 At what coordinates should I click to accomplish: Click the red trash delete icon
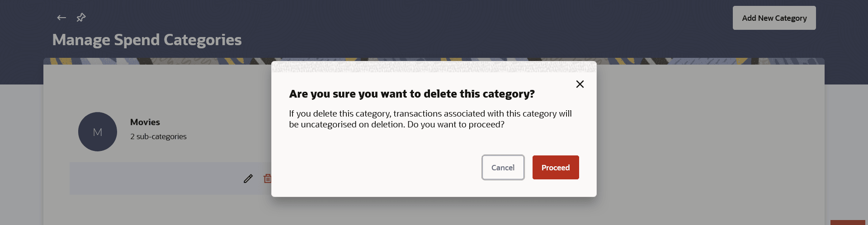pos(267,178)
